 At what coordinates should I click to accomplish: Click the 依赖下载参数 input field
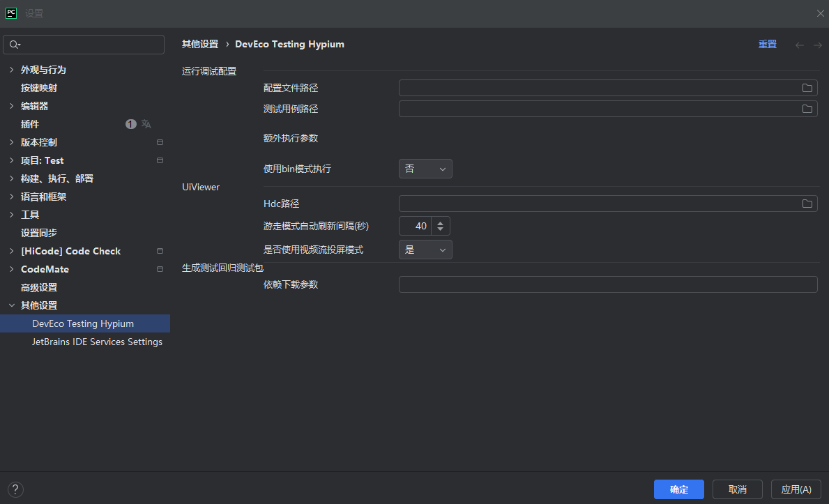(607, 284)
